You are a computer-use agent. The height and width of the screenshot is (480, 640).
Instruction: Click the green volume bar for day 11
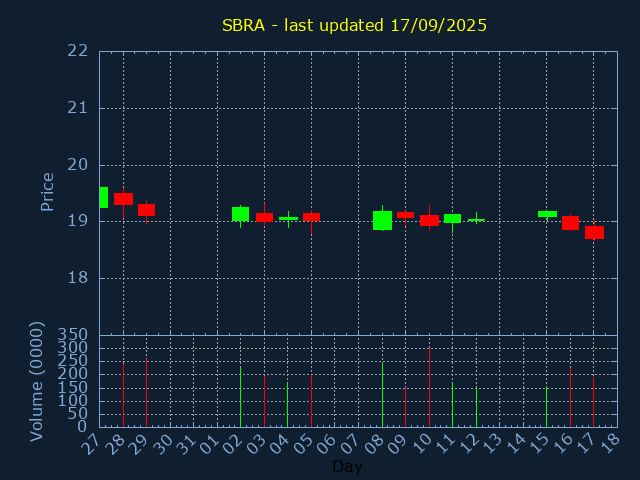click(452, 404)
